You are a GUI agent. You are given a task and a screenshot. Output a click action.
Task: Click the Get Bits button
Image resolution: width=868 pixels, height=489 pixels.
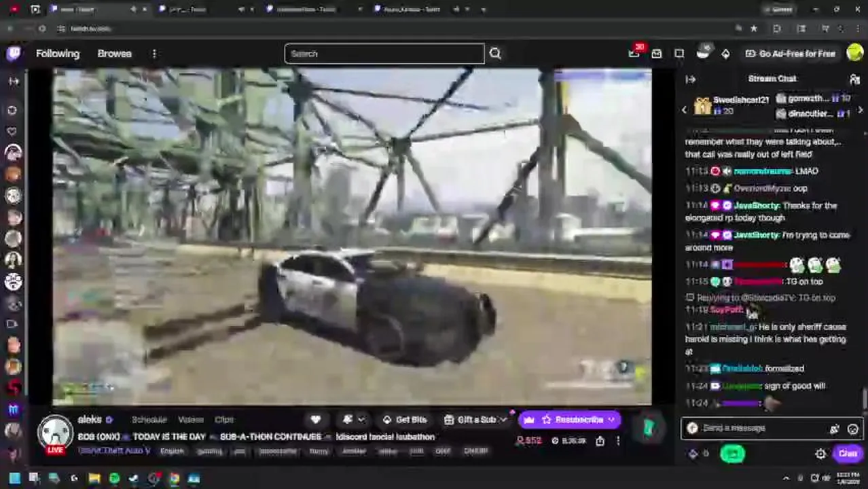pyautogui.click(x=405, y=420)
